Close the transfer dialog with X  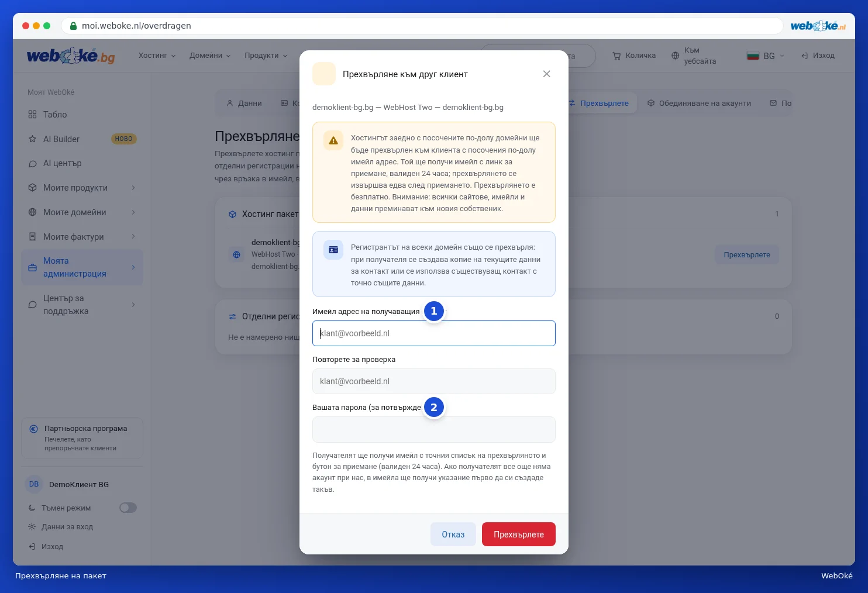click(546, 74)
